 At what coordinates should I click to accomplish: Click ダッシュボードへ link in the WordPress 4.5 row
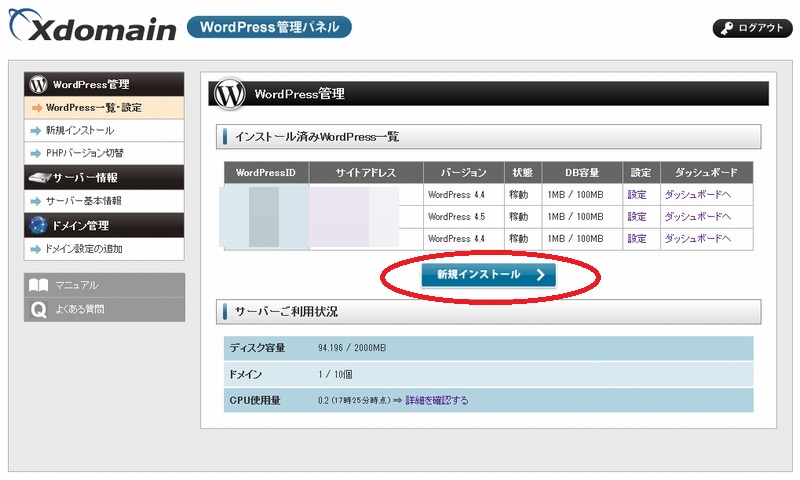pyautogui.click(x=697, y=217)
